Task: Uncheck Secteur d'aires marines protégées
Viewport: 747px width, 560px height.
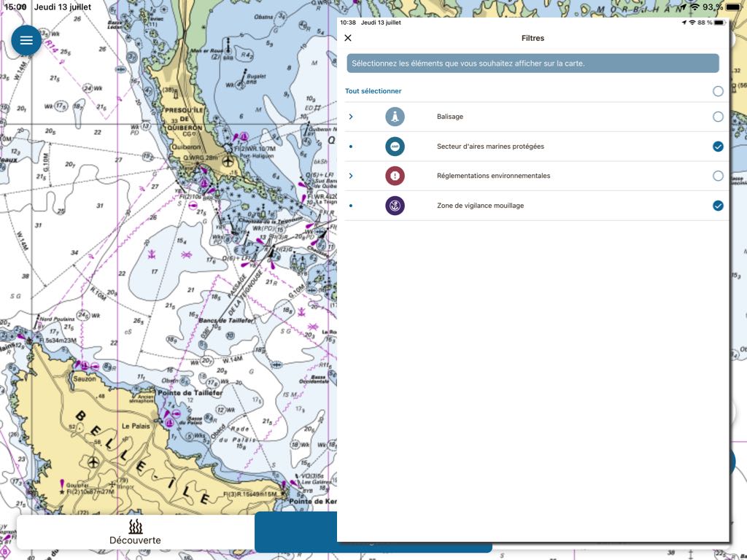Action: [718, 147]
